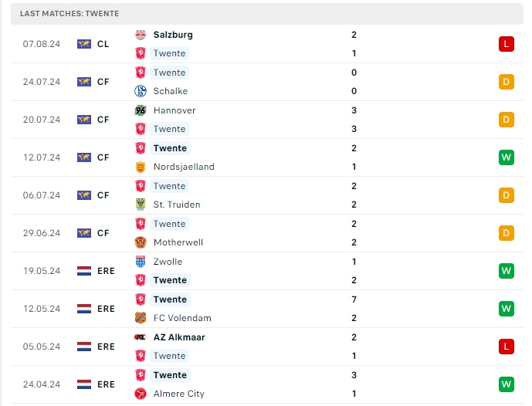Click the Nordsjaelland club crest
Image resolution: width=532 pixels, height=406 pixels.
tap(141, 167)
